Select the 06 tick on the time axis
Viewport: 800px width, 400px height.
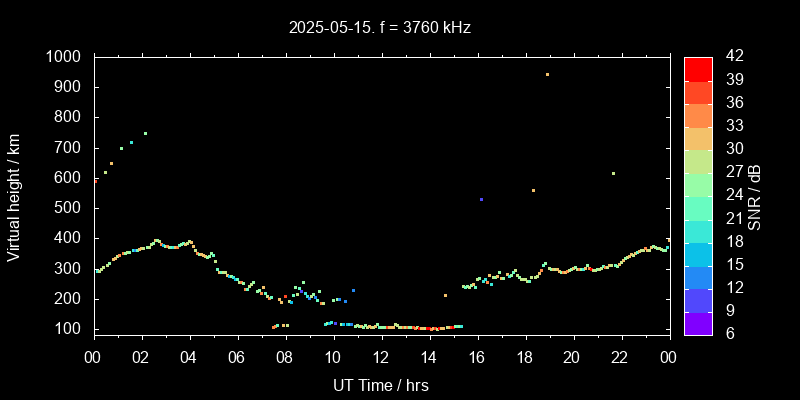[237, 356]
